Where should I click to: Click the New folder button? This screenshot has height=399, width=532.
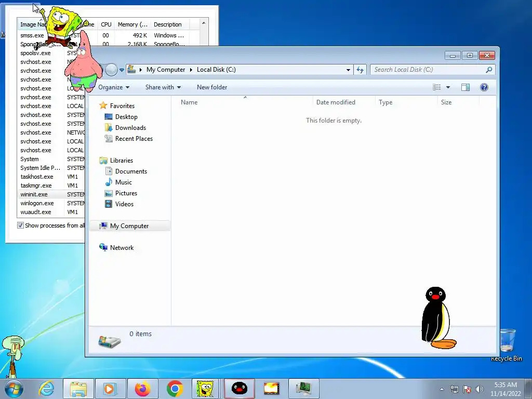[x=212, y=87]
